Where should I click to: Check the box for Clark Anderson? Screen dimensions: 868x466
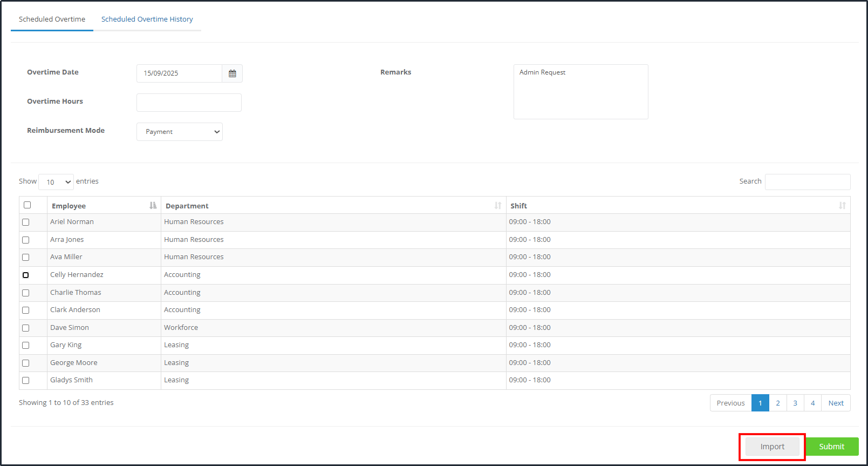(25, 310)
